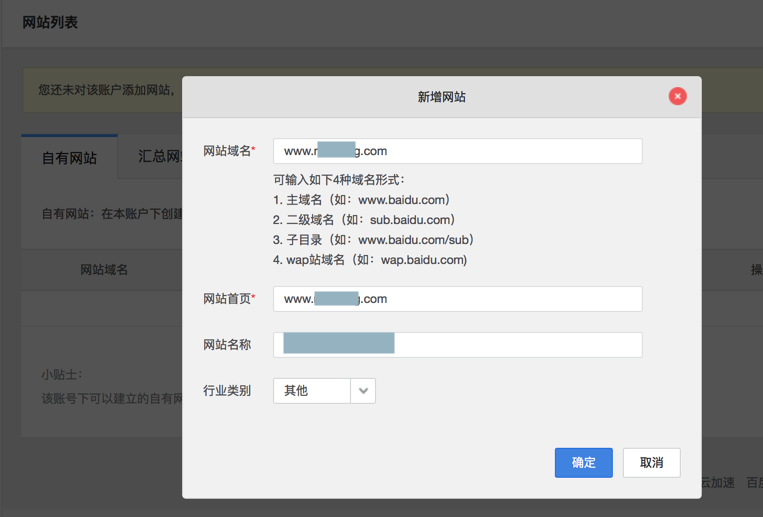The width and height of the screenshot is (763, 517).
Task: Click the wap站域名 example hint line
Action: click(x=370, y=260)
